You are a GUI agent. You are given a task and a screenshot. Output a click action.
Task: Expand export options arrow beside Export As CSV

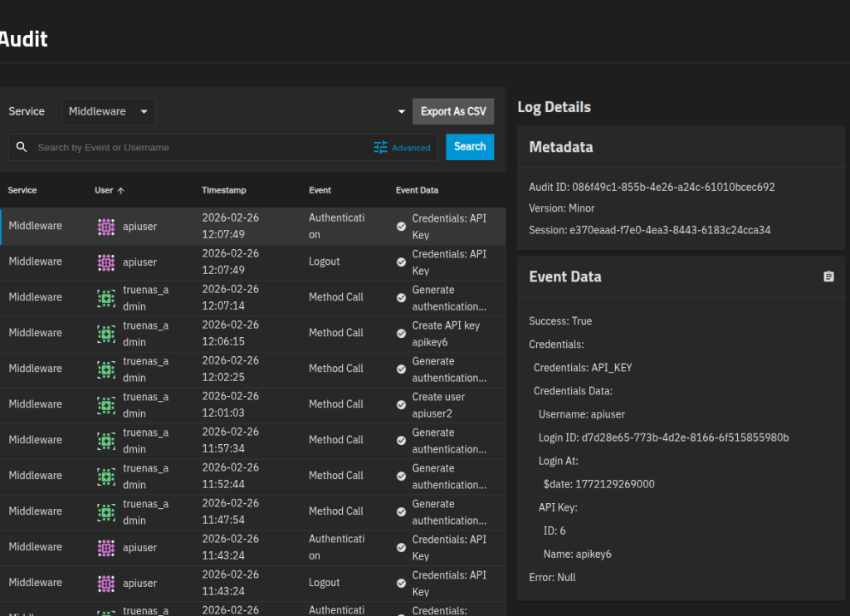click(402, 111)
